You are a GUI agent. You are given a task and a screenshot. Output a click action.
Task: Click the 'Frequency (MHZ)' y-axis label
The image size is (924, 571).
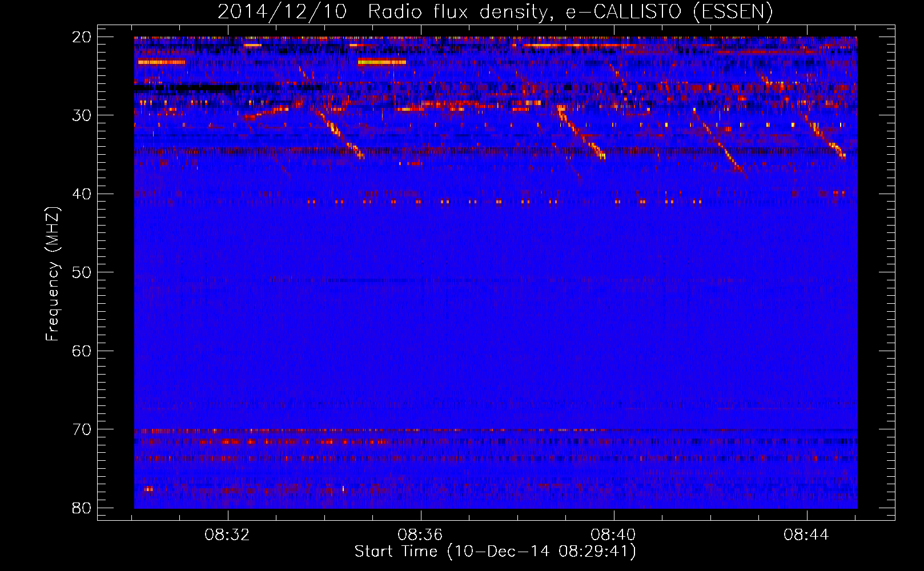53,274
